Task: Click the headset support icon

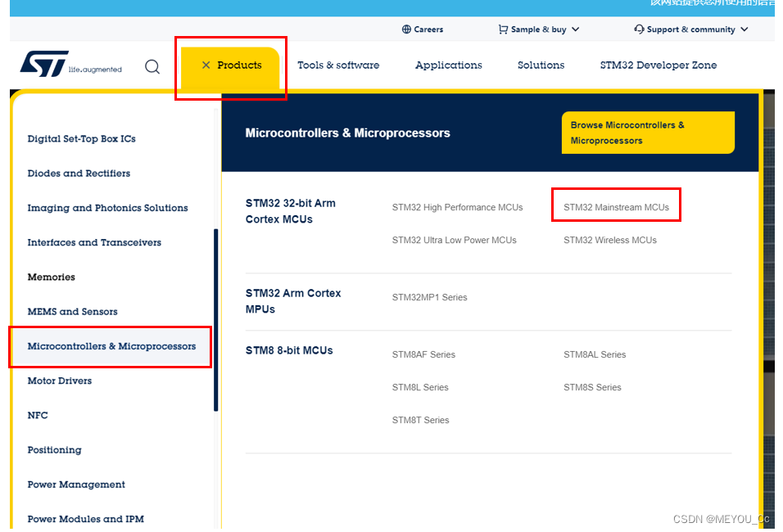Action: 639,29
